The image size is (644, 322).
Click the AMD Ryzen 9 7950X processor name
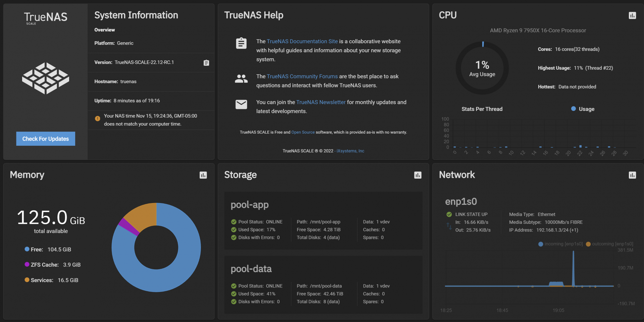pos(538,30)
